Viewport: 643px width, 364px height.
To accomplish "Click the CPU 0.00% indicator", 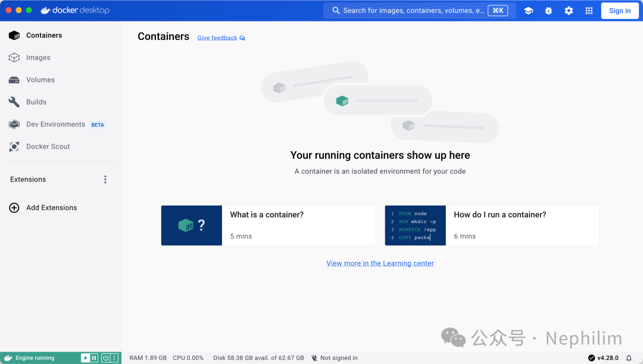I will tap(188, 358).
